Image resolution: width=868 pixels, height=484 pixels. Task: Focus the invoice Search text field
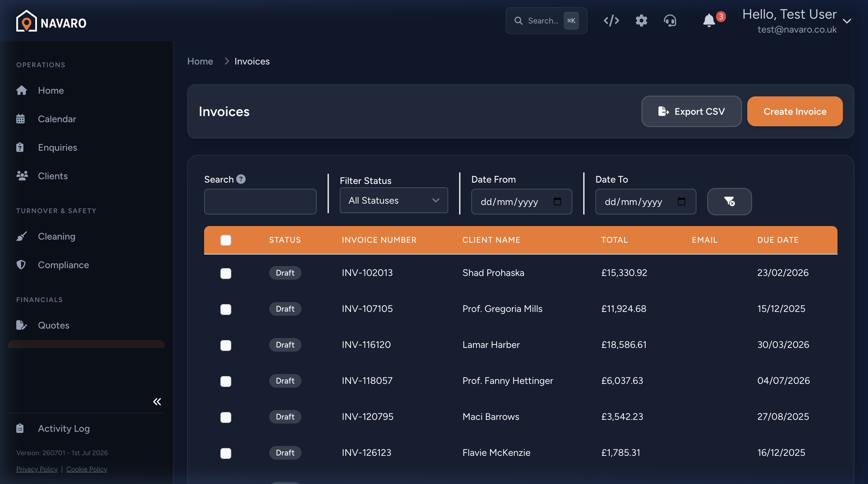260,201
